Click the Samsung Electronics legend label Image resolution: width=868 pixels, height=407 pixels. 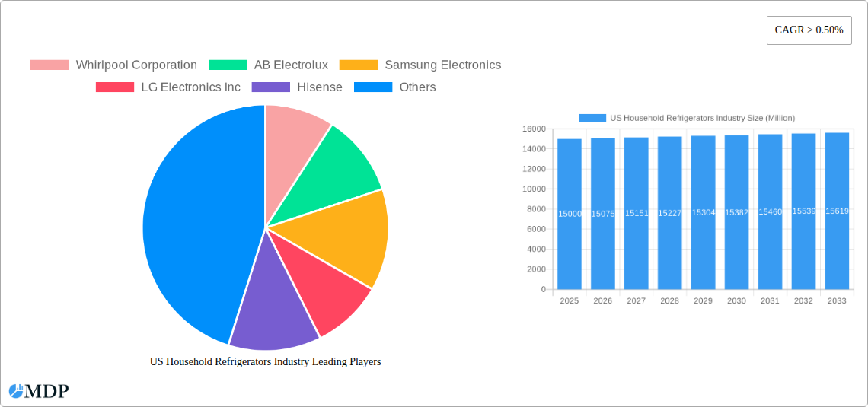point(443,65)
